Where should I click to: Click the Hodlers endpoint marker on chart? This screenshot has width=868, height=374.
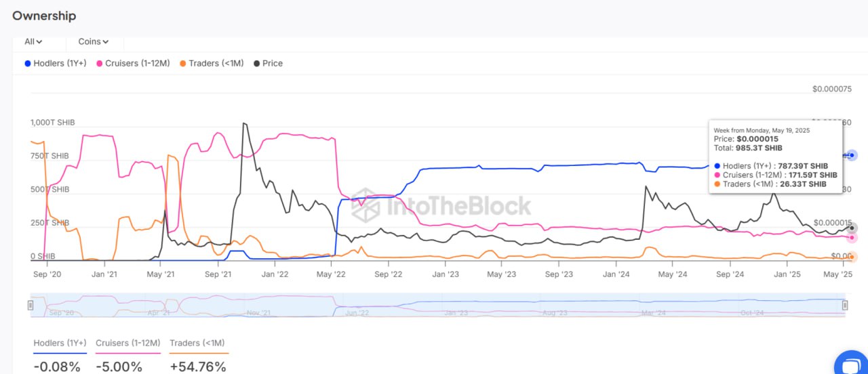[x=852, y=155]
